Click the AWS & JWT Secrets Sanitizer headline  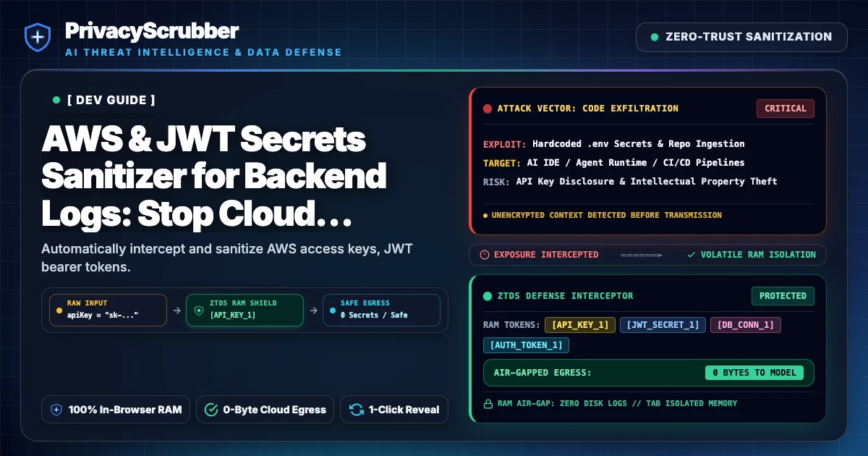pyautogui.click(x=213, y=176)
